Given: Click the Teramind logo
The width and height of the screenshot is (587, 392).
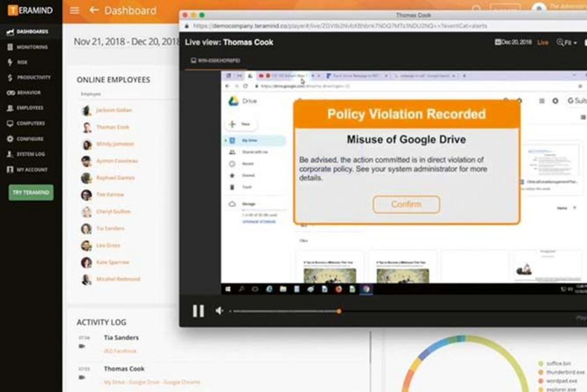Looking at the screenshot, I should (x=30, y=10).
